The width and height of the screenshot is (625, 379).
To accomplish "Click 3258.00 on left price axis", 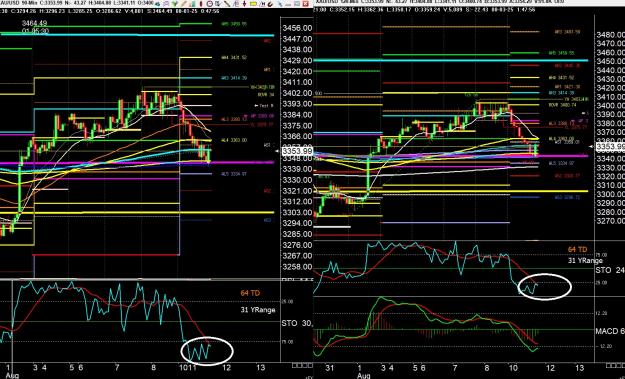I will pyautogui.click(x=297, y=267).
